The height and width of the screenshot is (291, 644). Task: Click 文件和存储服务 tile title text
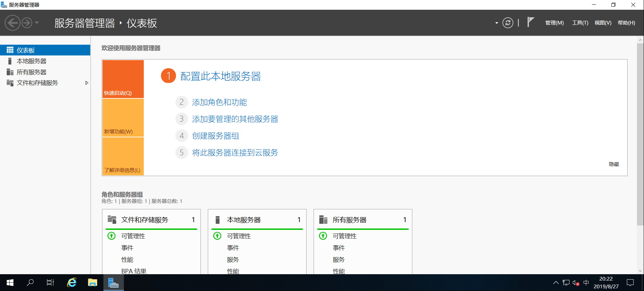pos(145,220)
